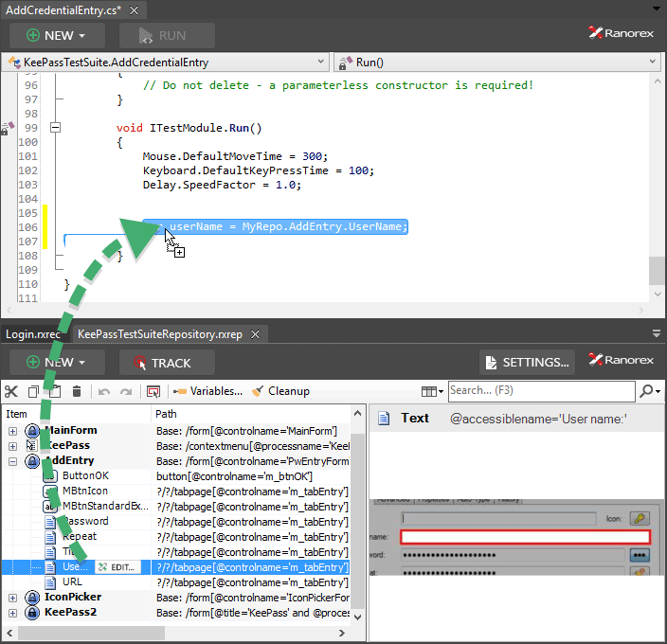Click the Paste clipboard icon
This screenshot has width=667, height=644.
54,391
